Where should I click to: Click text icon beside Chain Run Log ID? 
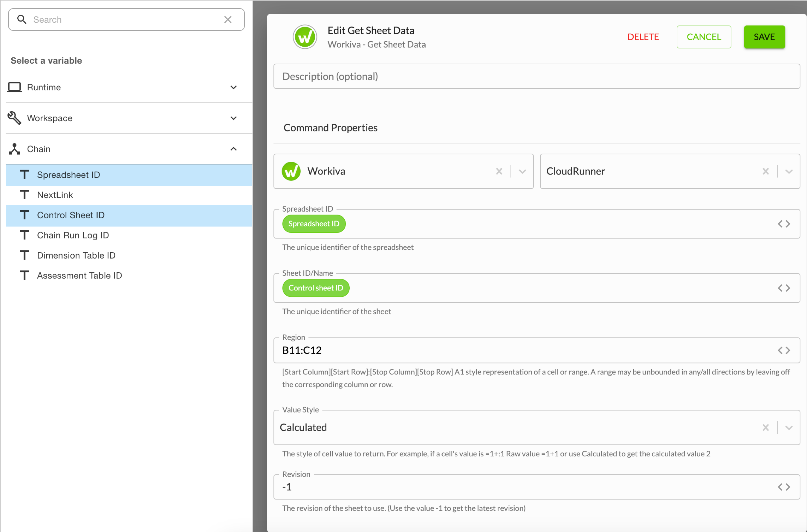(x=25, y=235)
